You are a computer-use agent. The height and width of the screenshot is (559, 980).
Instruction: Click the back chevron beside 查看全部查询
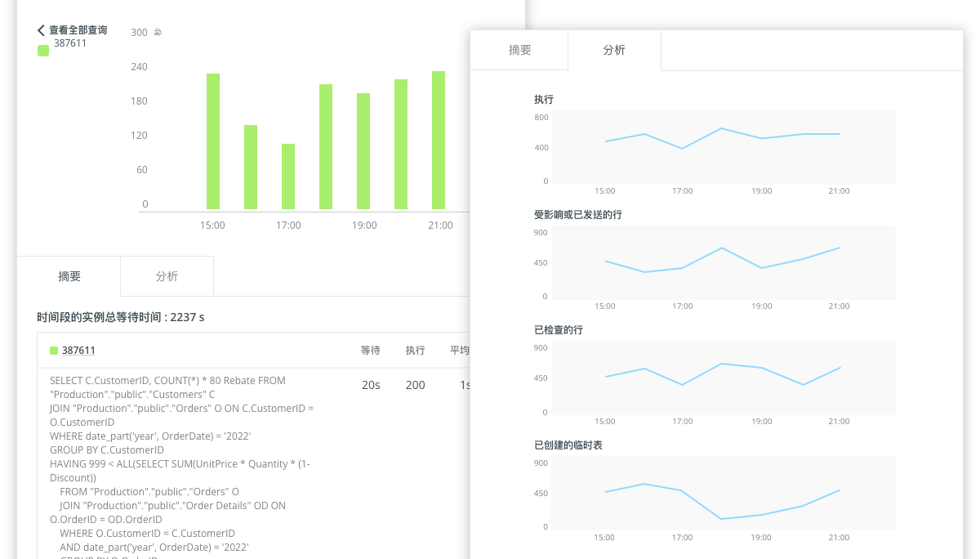[40, 29]
